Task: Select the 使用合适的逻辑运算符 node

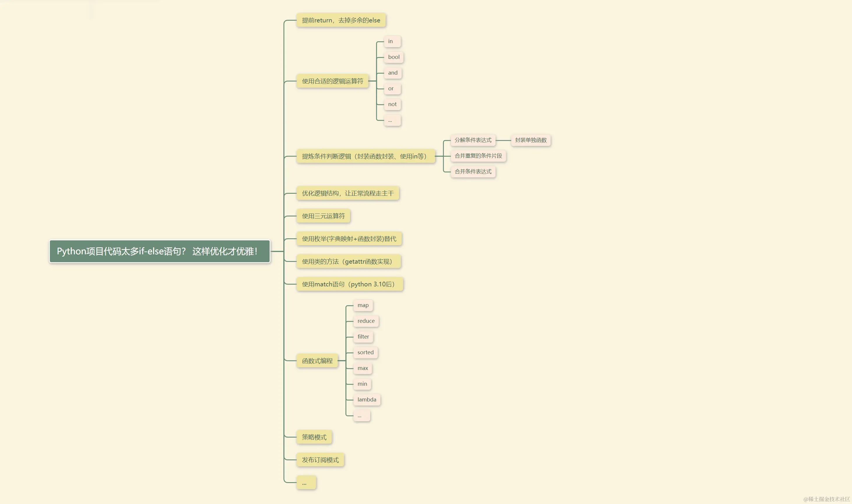Action: pos(332,81)
